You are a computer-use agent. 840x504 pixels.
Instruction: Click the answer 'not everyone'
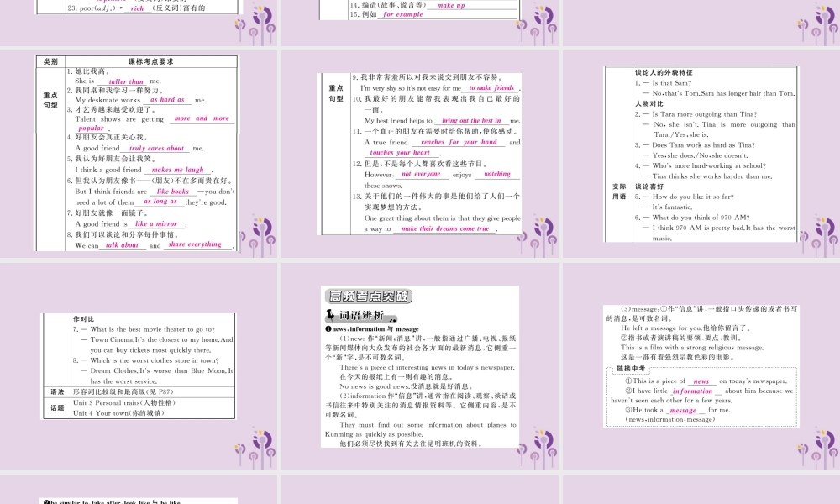pos(421,174)
